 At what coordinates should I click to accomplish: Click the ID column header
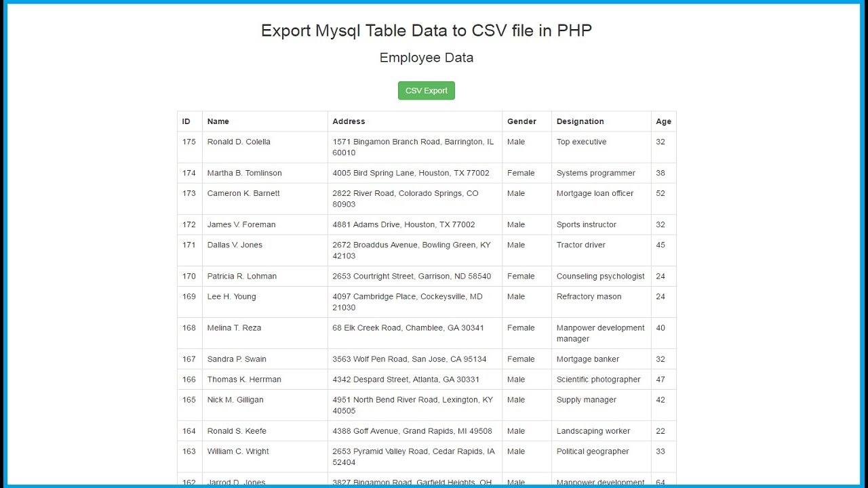click(x=186, y=121)
